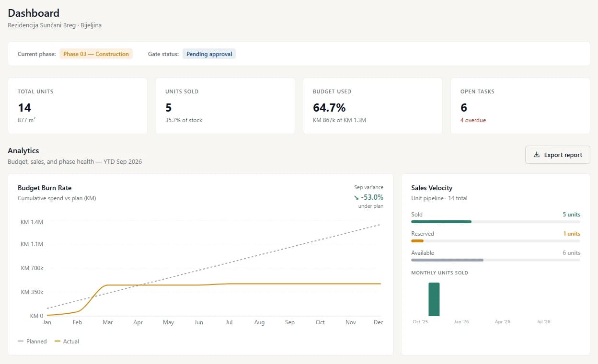Screen dimensions: 598x364
Task: Click the 6 units available label
Action: coord(571,253)
